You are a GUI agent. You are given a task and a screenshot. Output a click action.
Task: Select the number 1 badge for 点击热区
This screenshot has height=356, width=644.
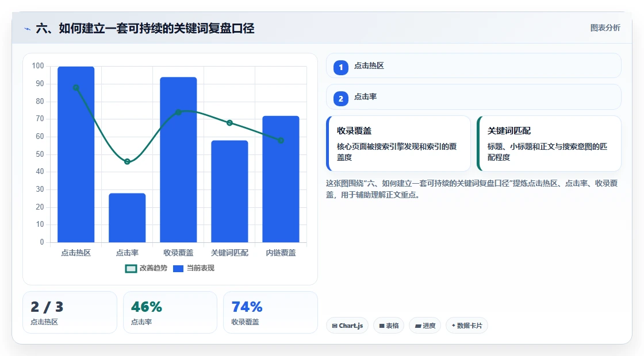pyautogui.click(x=340, y=68)
